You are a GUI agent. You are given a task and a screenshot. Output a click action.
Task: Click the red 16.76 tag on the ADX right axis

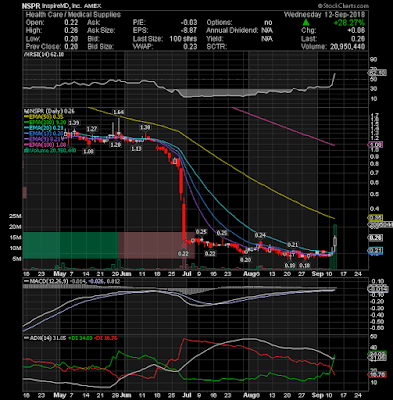point(377,374)
